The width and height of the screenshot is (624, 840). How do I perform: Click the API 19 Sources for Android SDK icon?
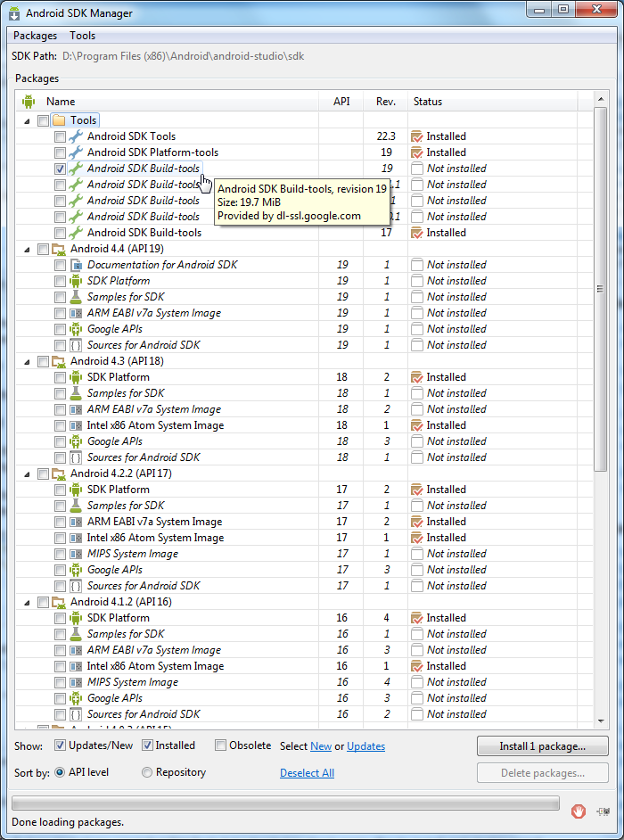(76, 345)
